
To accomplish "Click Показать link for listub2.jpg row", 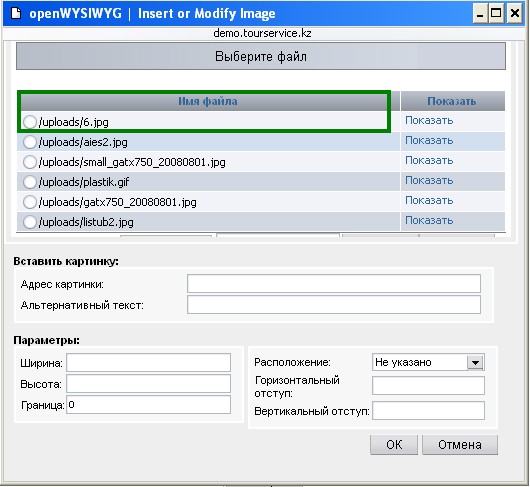I will click(x=429, y=220).
